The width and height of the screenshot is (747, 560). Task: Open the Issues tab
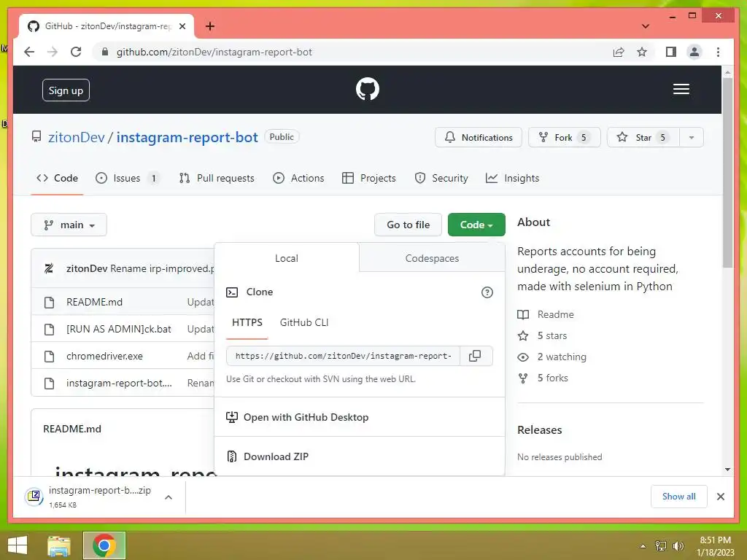(x=127, y=178)
